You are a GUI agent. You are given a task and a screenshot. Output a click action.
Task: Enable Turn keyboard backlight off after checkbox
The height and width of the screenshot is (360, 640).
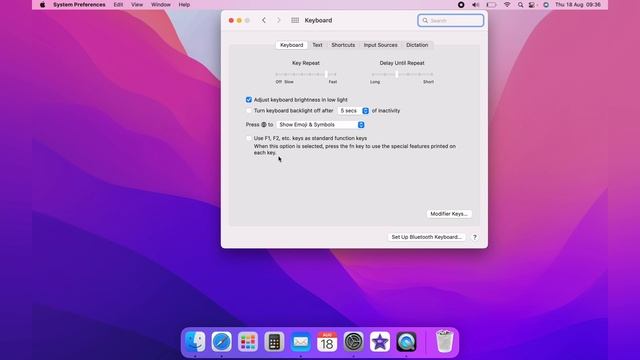pyautogui.click(x=249, y=111)
